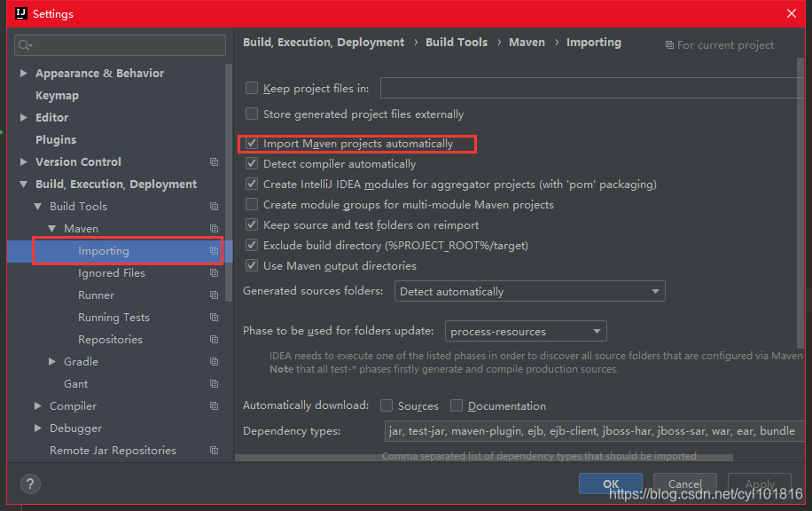Click the Apply button
This screenshot has height=511, width=812.
click(759, 484)
